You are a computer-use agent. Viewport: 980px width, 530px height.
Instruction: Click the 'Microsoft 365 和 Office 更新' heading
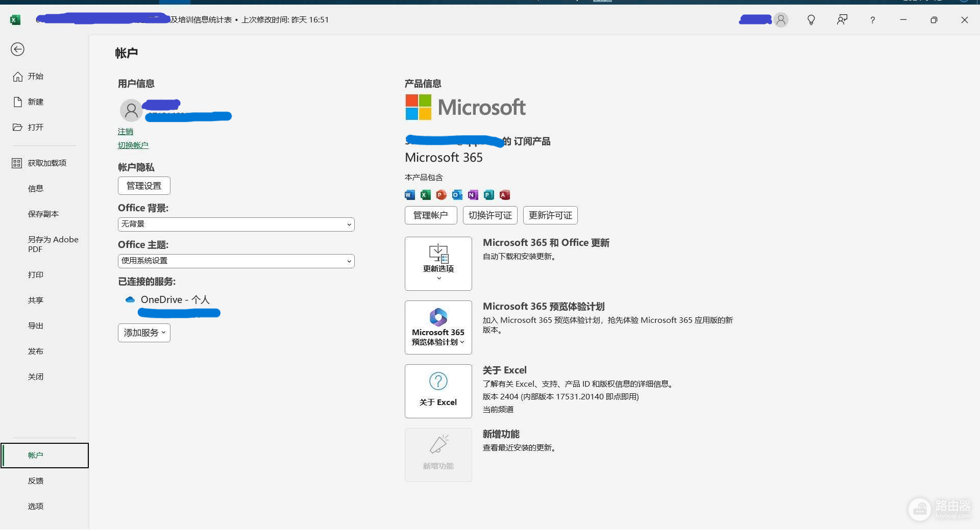point(546,243)
